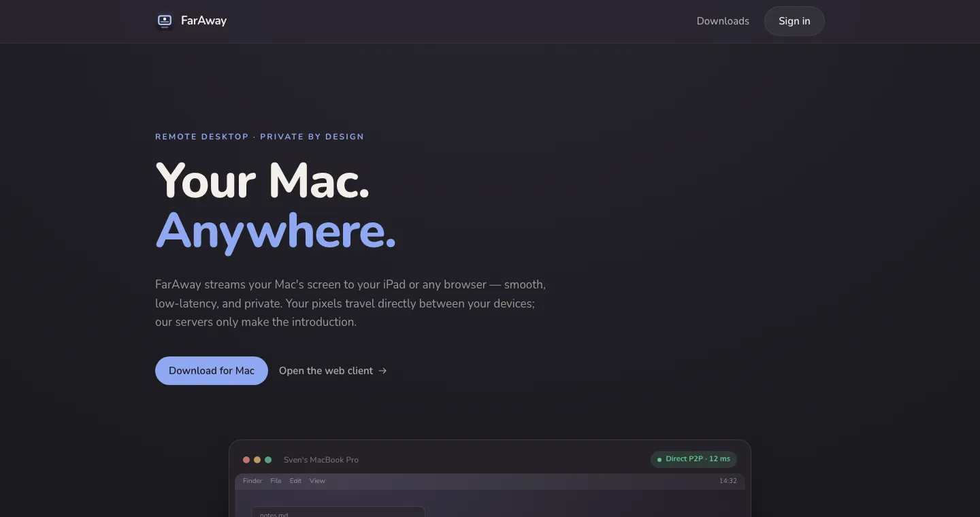
Task: Click the green dot in the P2P badge
Action: [x=659, y=460]
